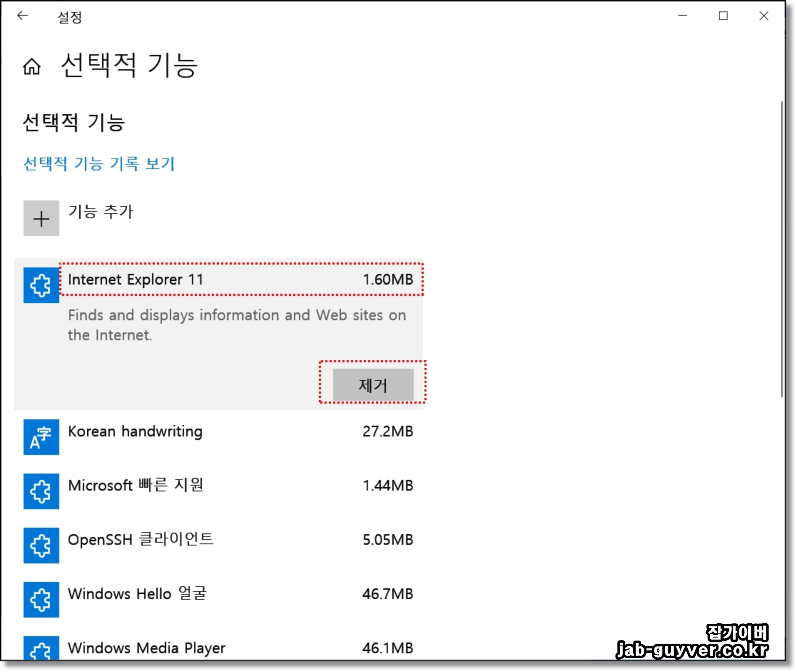Minimize the 설정 window
797x672 pixels.
click(683, 16)
